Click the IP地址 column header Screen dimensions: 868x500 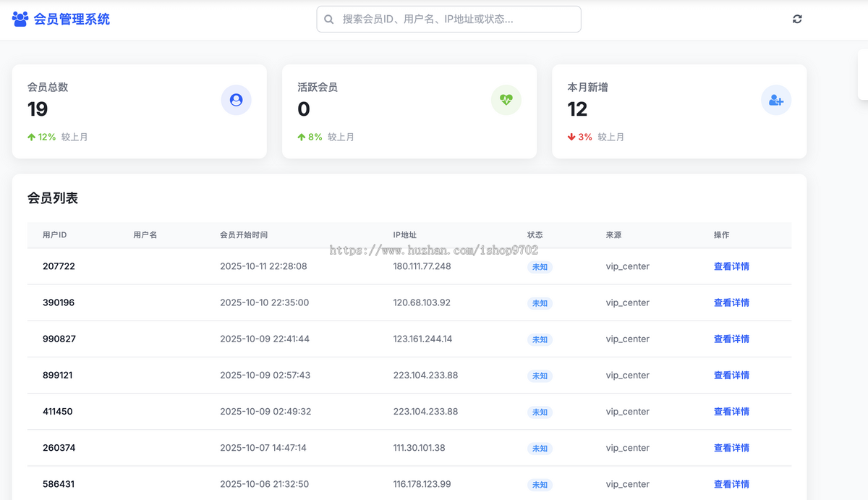click(405, 235)
